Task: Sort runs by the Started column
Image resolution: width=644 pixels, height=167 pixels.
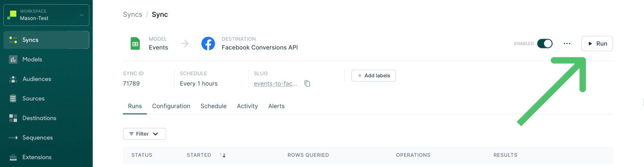Action: [222, 155]
